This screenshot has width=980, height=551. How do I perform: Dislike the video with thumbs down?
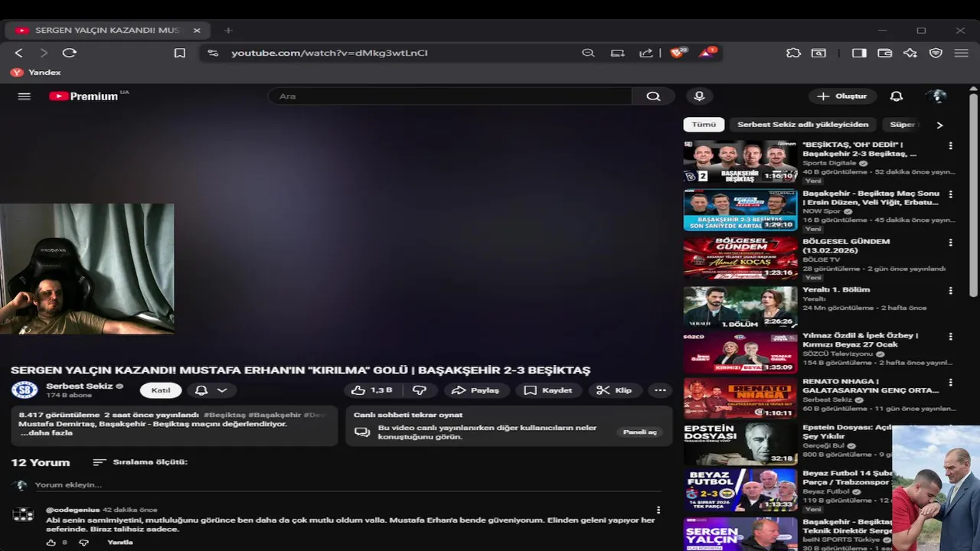pyautogui.click(x=420, y=390)
